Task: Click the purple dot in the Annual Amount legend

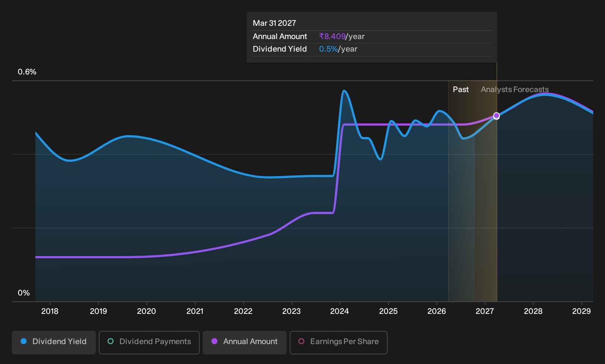Action: [214, 342]
